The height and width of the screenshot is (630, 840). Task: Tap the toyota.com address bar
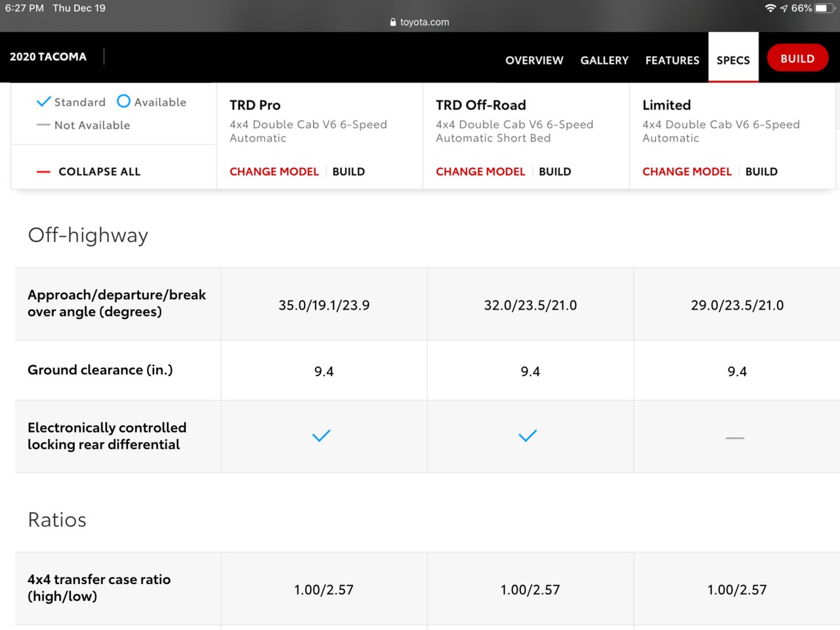(420, 22)
